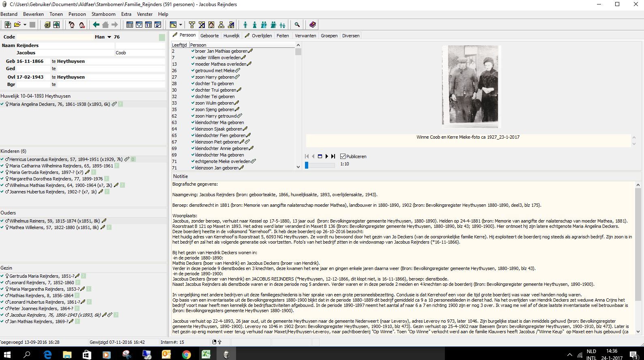
Task: Click the add female person face icon
Action: click(x=82, y=25)
